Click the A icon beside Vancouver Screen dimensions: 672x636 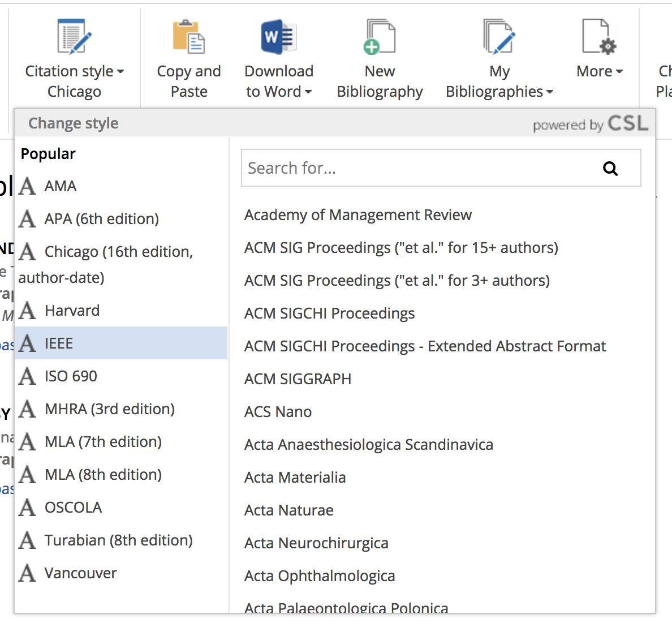(27, 573)
